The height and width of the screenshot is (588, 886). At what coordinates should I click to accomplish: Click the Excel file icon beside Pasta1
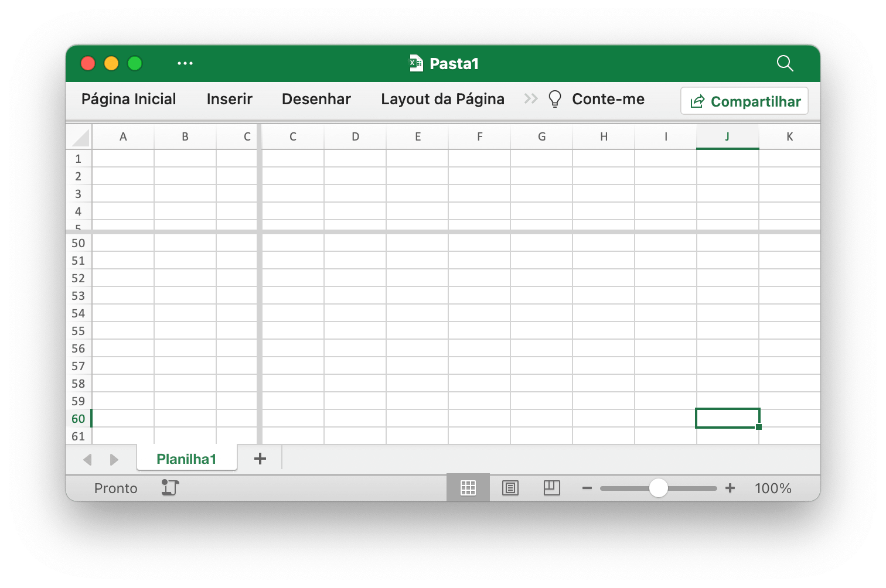click(416, 63)
